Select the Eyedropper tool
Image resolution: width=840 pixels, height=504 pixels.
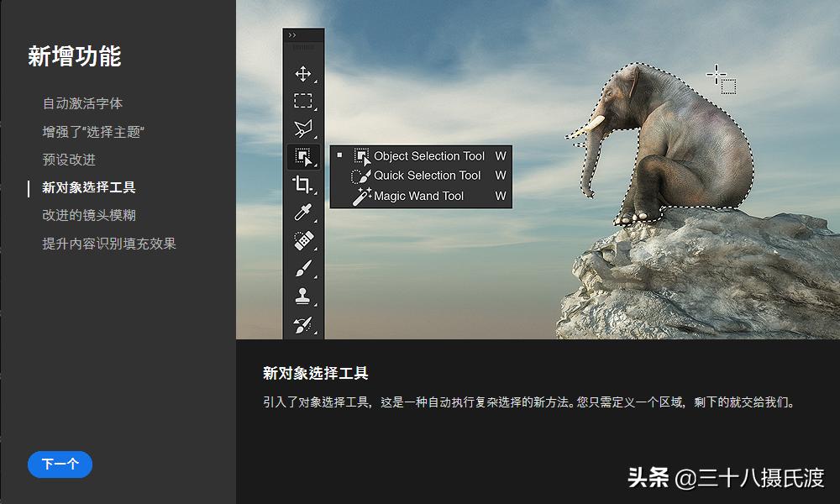(x=304, y=213)
